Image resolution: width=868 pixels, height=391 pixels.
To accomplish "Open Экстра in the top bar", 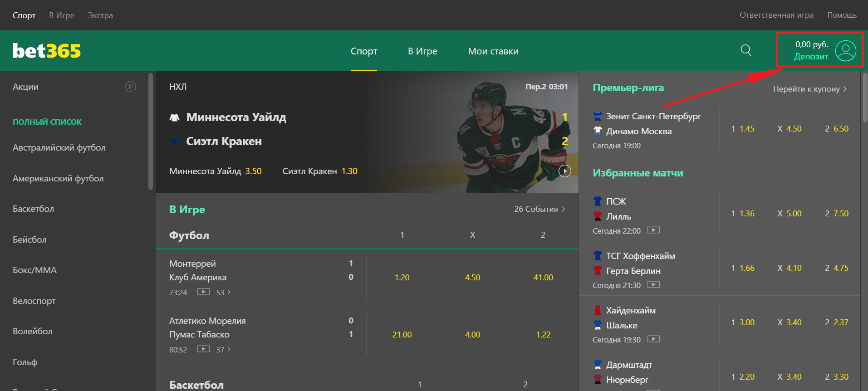I will (x=100, y=15).
